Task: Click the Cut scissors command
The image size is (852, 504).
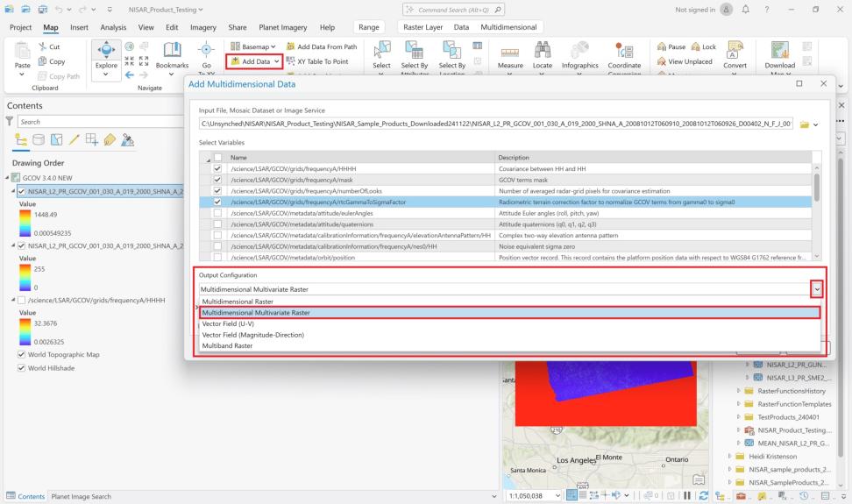Action: (49, 46)
